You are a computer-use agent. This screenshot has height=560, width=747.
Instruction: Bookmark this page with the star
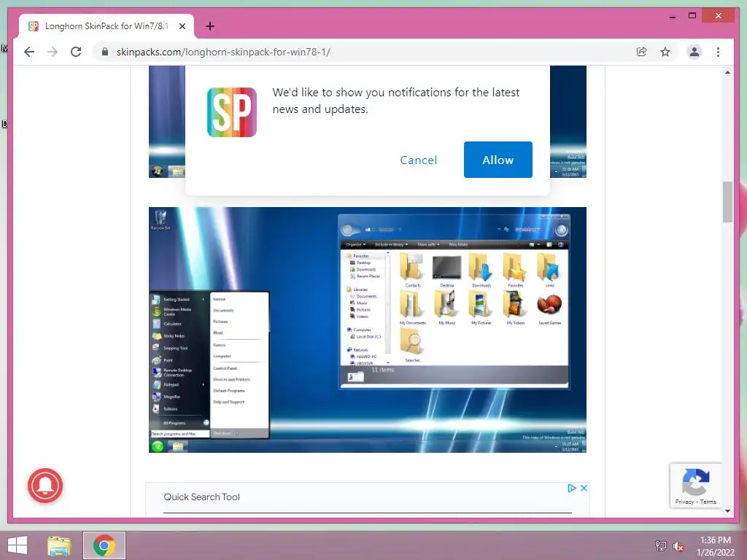[665, 52]
